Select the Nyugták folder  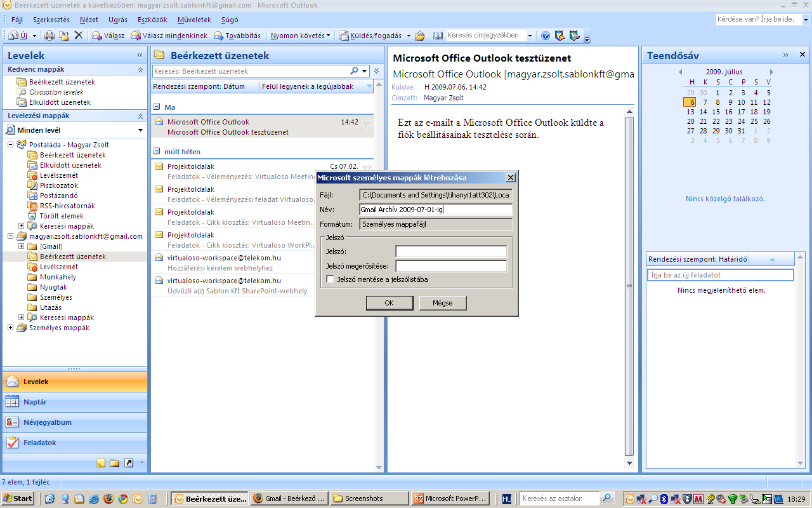pyautogui.click(x=53, y=287)
